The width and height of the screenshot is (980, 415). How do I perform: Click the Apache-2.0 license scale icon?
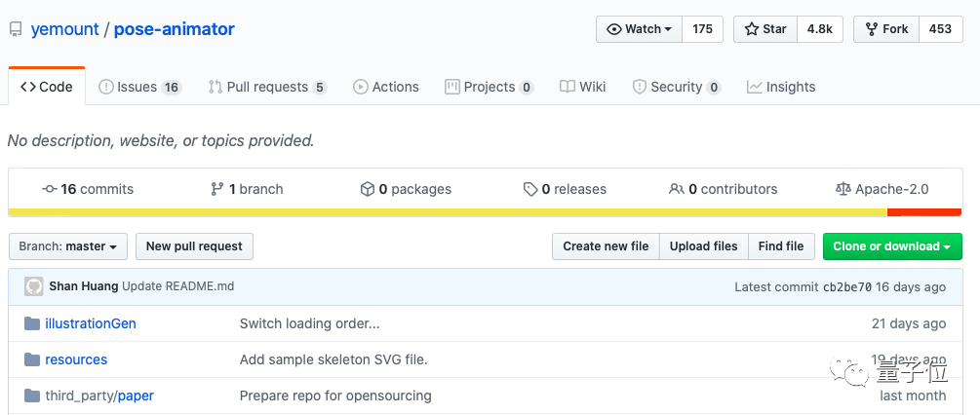tap(843, 189)
